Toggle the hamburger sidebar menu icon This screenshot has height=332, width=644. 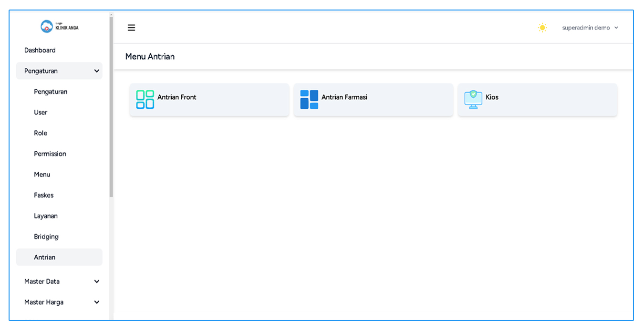click(131, 28)
